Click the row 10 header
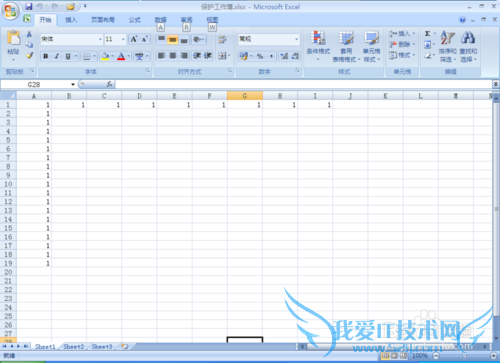This screenshot has width=500, height=363. pyautogui.click(x=8, y=184)
